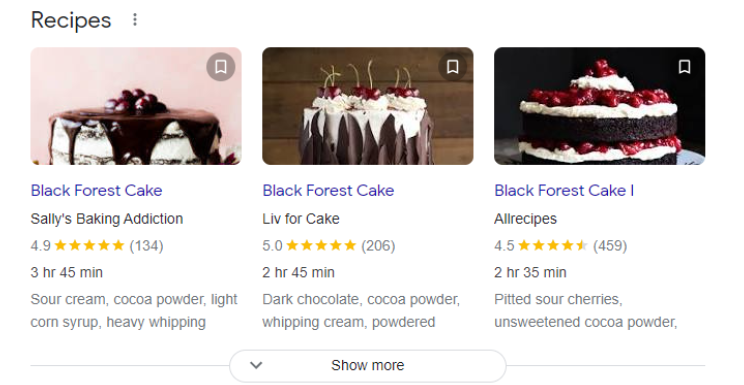The width and height of the screenshot is (744, 385).
Task: Bookmark Sally's Baking Addiction cake recipe
Action: pyautogui.click(x=221, y=67)
